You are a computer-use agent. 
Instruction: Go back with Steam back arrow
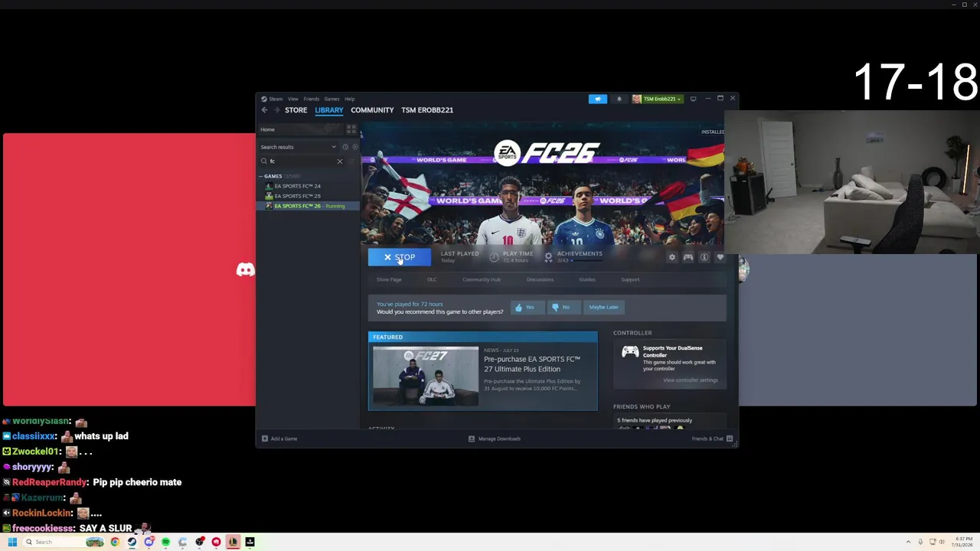pos(265,110)
